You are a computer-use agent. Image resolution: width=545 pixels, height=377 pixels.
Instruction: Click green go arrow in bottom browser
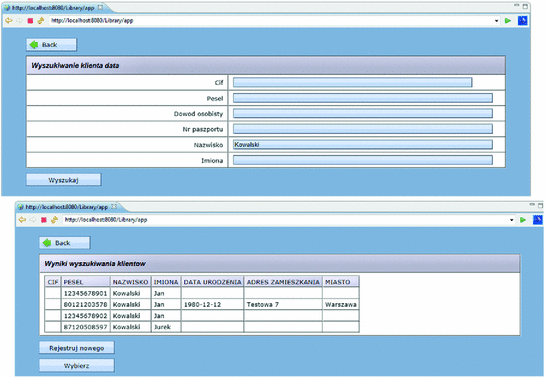(x=523, y=220)
